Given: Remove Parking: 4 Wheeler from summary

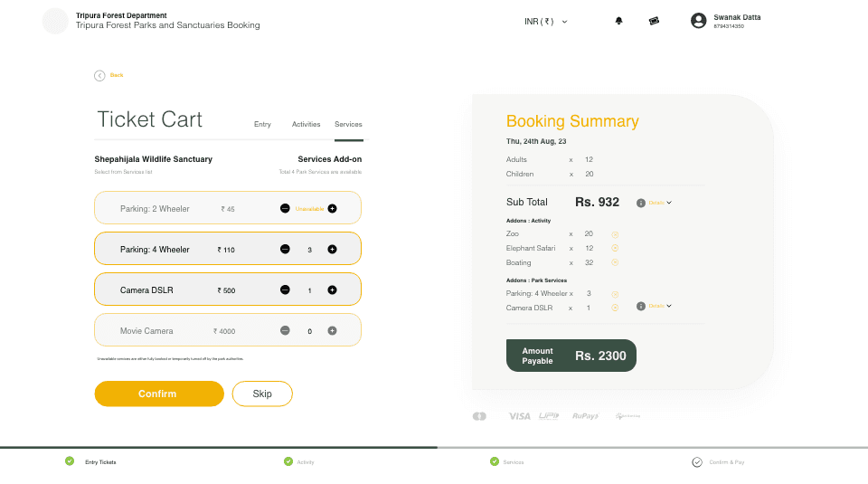Looking at the screenshot, I should (615, 294).
